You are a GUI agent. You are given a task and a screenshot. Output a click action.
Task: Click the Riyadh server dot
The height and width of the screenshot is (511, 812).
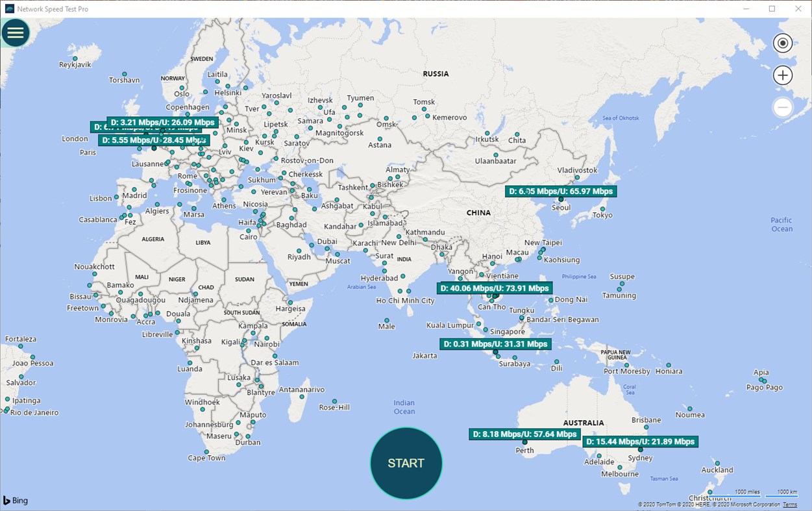point(299,250)
